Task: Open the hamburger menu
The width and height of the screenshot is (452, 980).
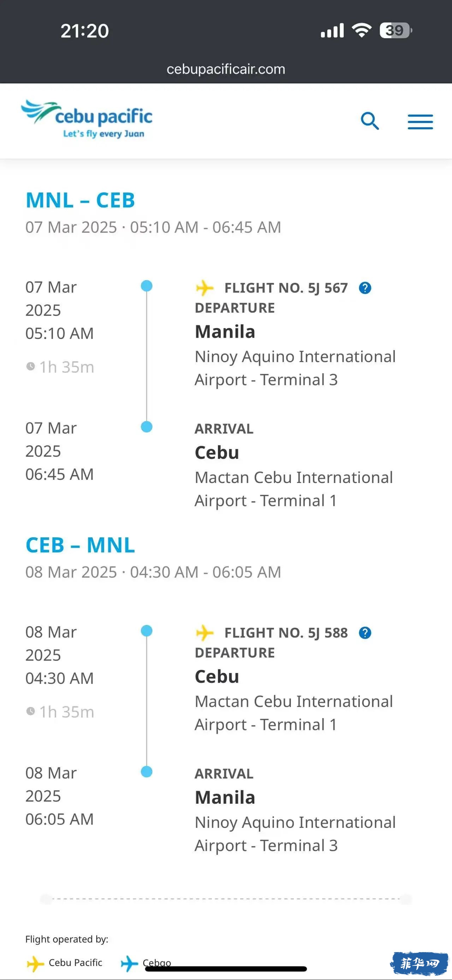Action: pyautogui.click(x=420, y=122)
